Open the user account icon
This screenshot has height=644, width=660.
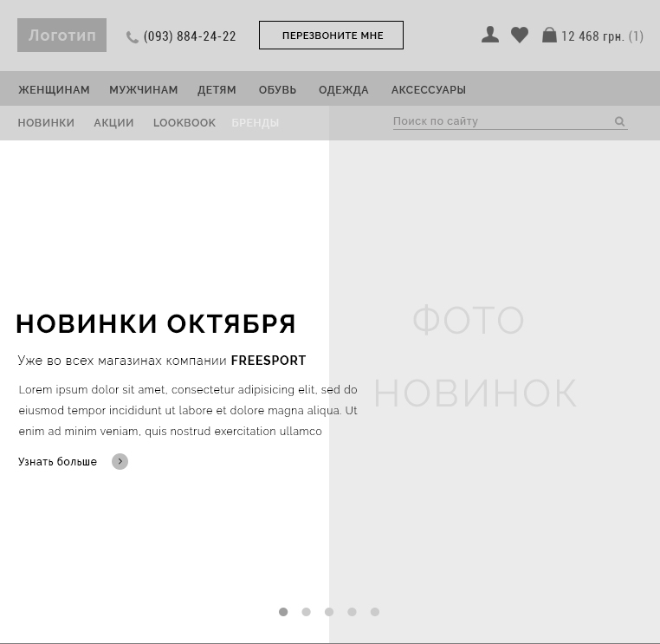pyautogui.click(x=490, y=35)
